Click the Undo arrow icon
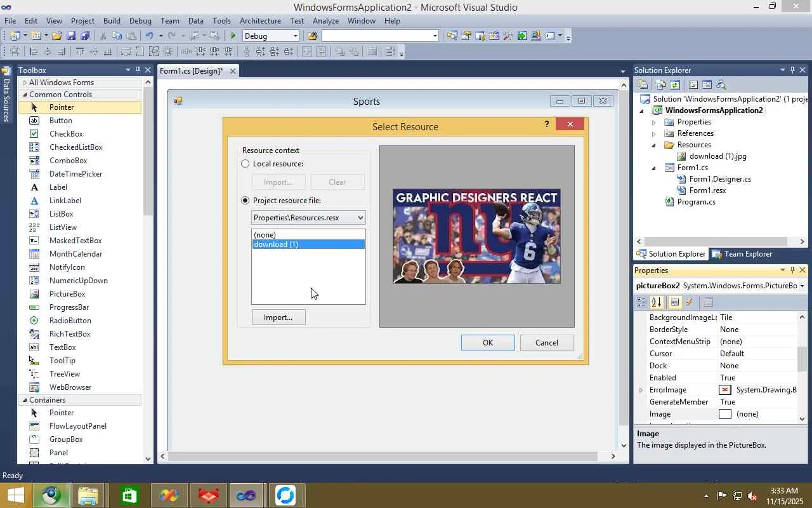 (x=149, y=36)
